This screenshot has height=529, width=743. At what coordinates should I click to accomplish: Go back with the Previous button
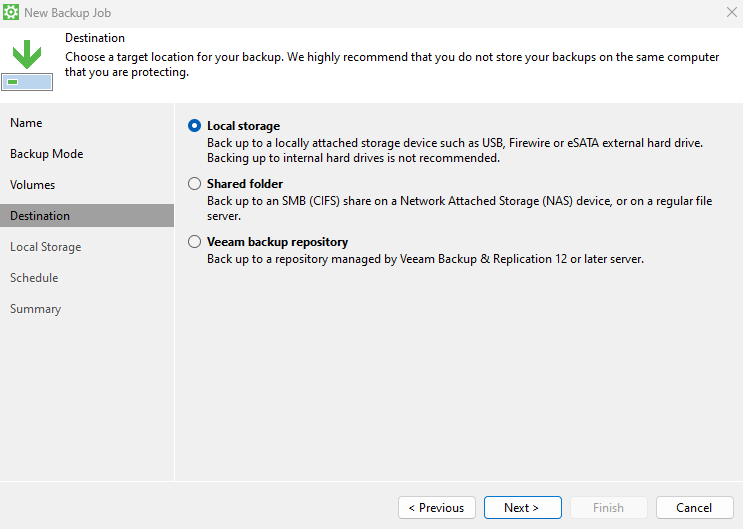point(436,508)
